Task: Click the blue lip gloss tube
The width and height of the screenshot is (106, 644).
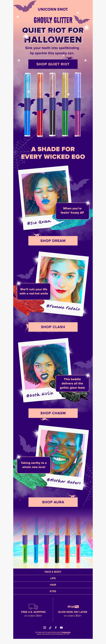Action: pyautogui.click(x=28, y=104)
